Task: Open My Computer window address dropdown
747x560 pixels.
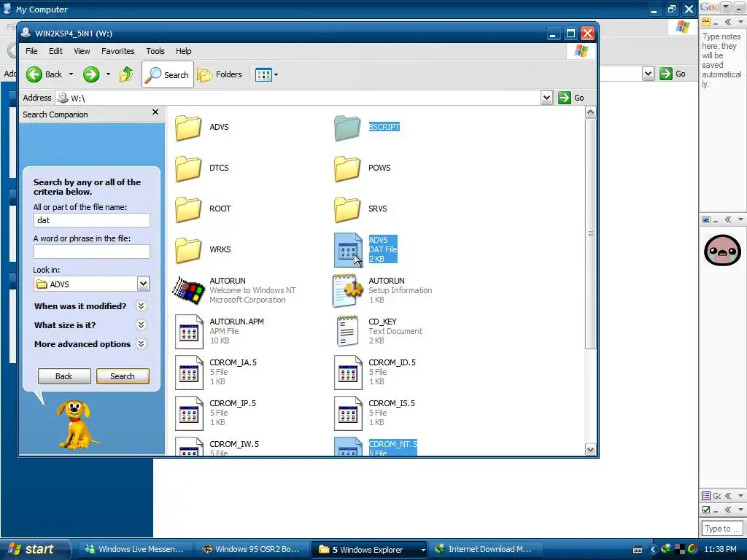Action: (648, 74)
